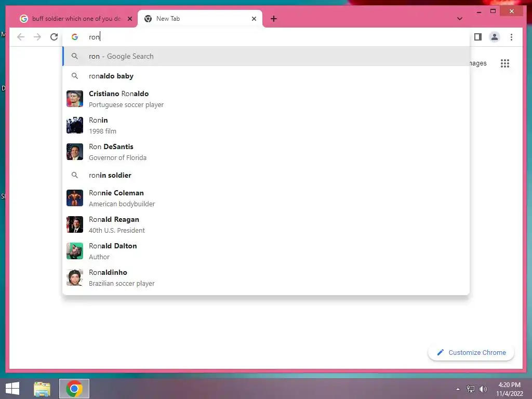The image size is (532, 399).
Task: Open the Google apps grid
Action: tap(505, 63)
